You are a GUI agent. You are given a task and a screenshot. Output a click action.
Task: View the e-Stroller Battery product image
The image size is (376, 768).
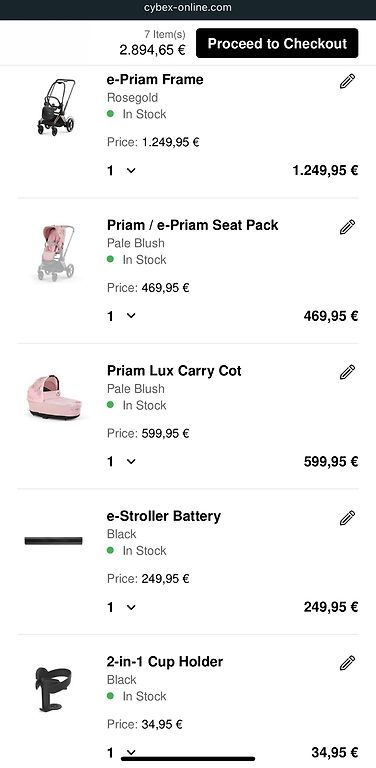53,541
